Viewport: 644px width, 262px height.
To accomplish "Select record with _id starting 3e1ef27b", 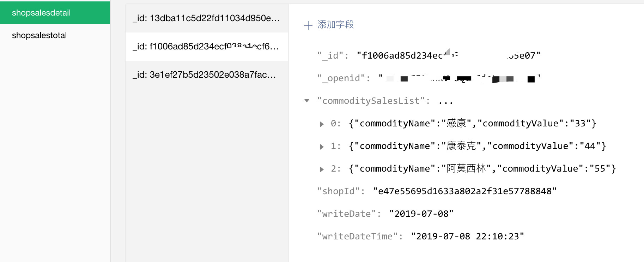I will coord(205,75).
